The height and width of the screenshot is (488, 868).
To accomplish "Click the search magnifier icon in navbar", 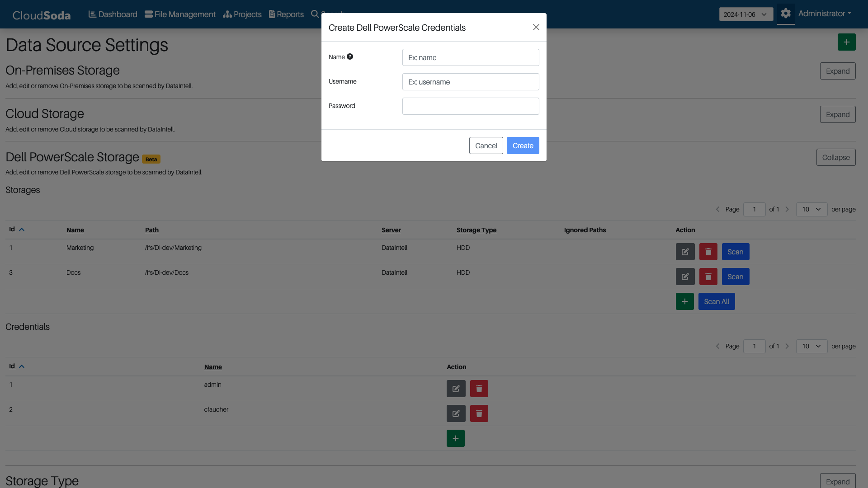I will click(315, 14).
